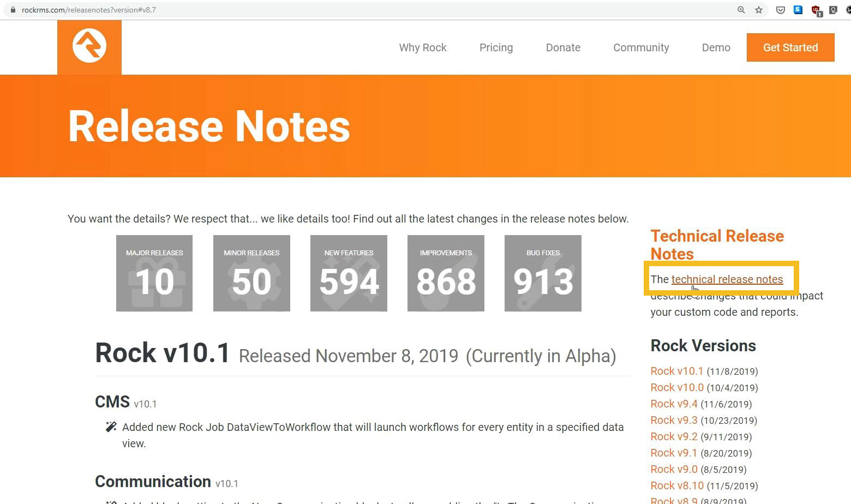Open Rock v9.0 version link
Image resolution: width=851 pixels, height=504 pixels.
pos(674,469)
